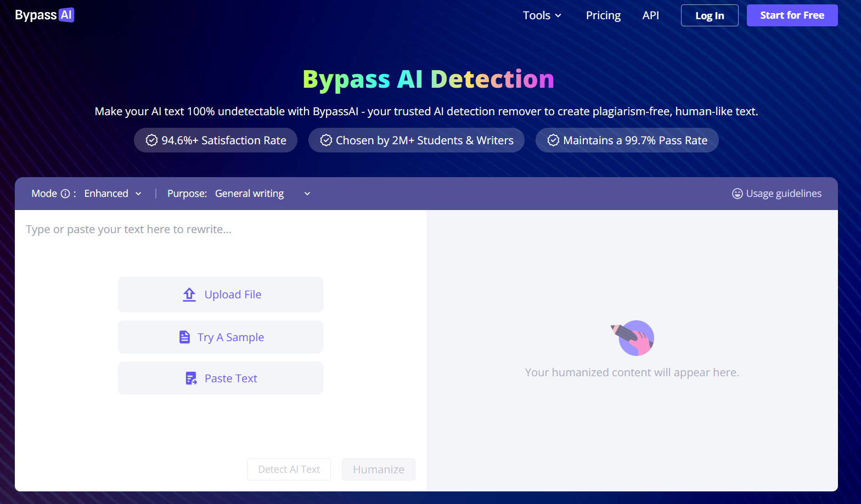Screen dimensions: 861x504
Task: Click the Humanize button
Action: 379,469
